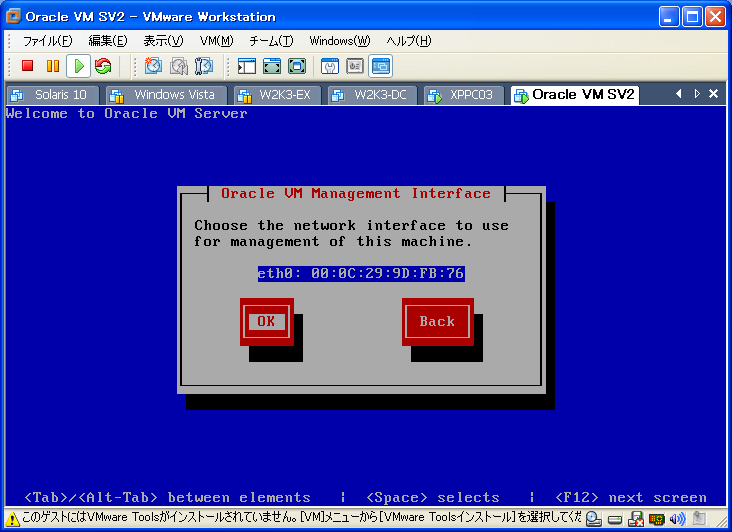The height and width of the screenshot is (532, 732).
Task: Open the ファイル(F) menu
Action: point(48,41)
